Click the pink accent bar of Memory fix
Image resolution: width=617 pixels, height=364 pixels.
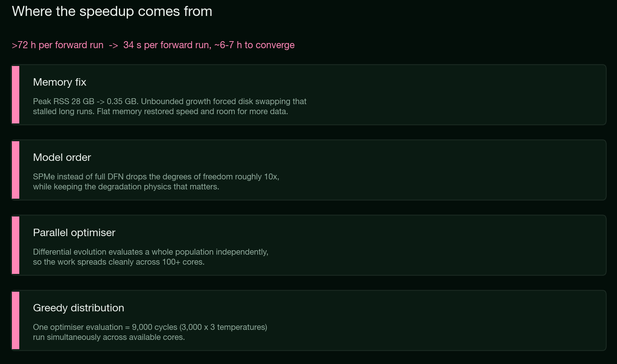click(x=16, y=95)
